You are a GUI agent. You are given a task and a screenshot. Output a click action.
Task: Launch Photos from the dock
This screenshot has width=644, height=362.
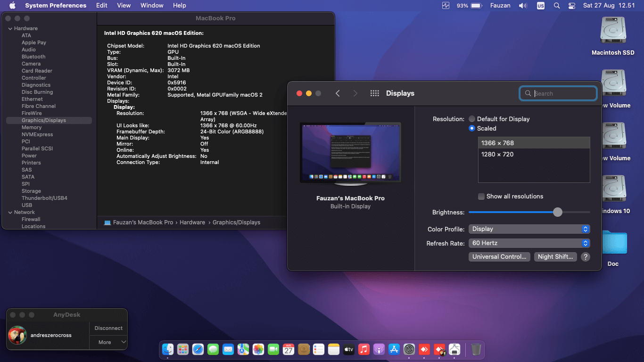[258, 349]
